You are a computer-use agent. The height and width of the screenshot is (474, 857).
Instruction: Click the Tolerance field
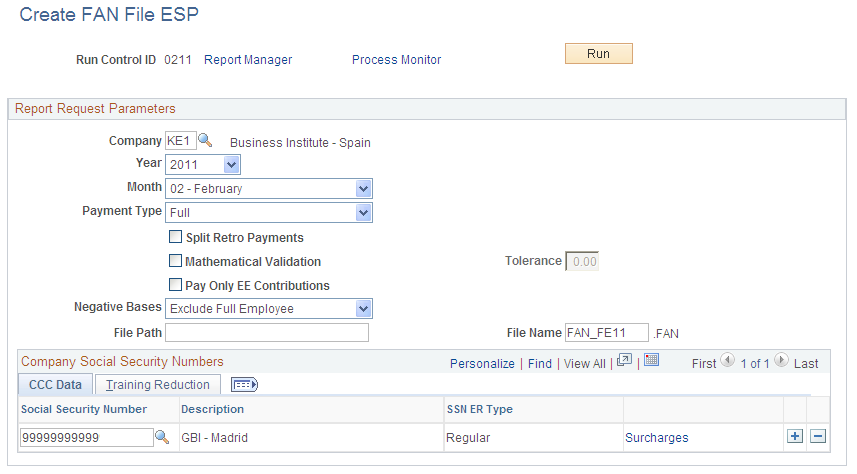pos(582,261)
